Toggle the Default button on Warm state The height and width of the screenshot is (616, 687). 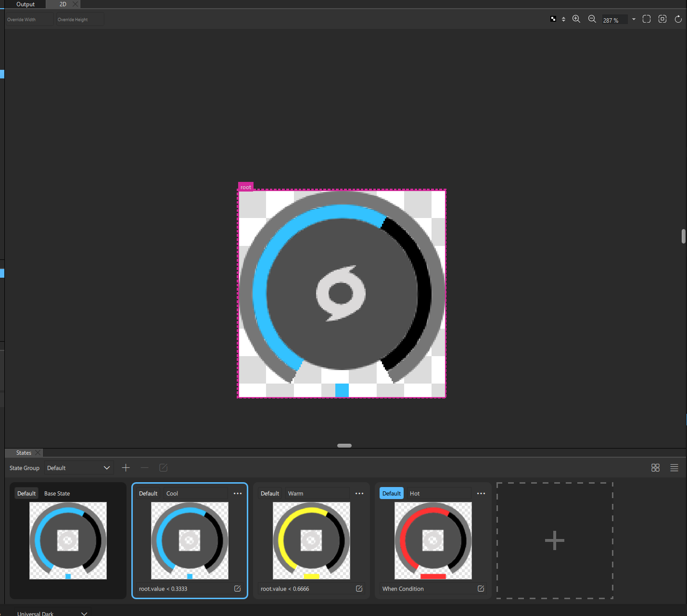click(x=270, y=493)
